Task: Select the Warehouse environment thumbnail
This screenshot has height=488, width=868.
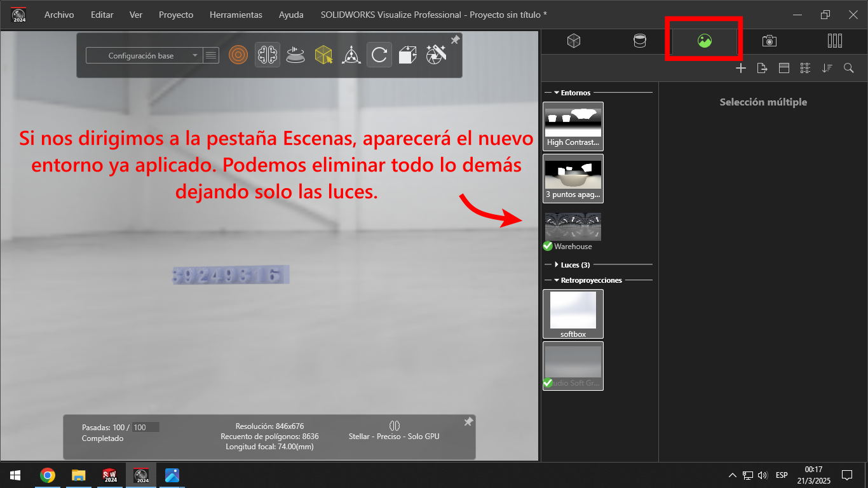Action: (x=573, y=227)
